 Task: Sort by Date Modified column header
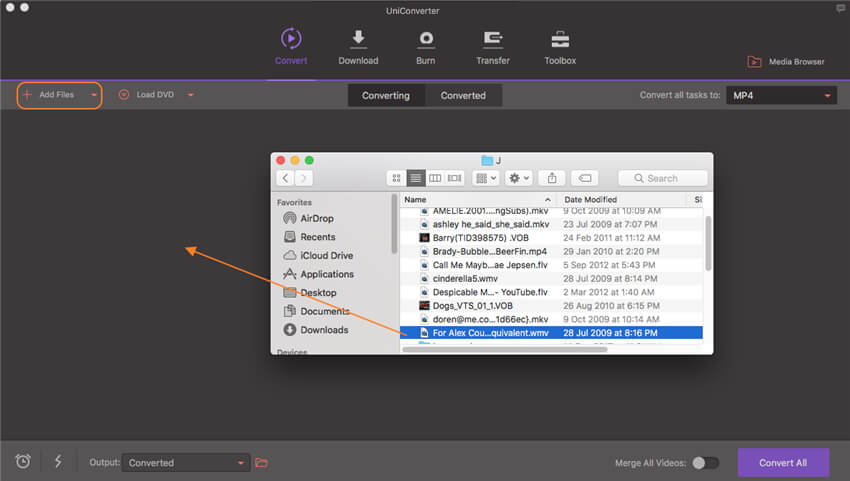tap(621, 200)
